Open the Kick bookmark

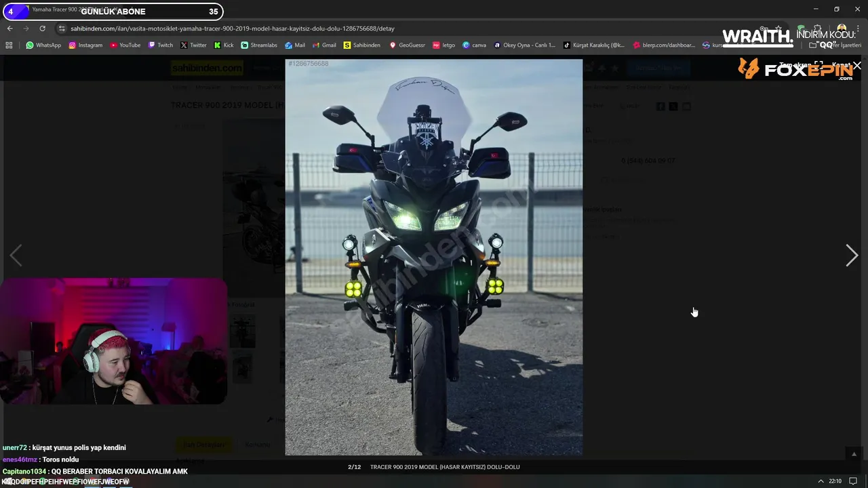223,45
